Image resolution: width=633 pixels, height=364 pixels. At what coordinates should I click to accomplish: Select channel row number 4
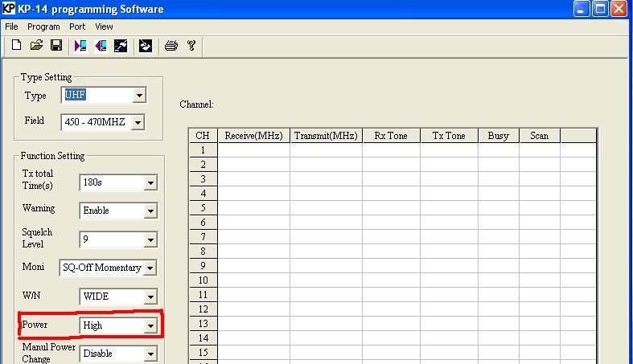tap(203, 194)
